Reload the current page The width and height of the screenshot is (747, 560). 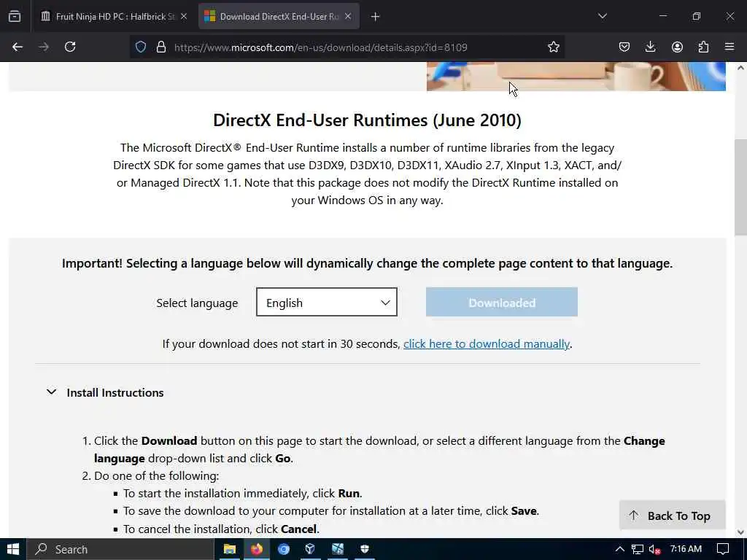click(70, 47)
